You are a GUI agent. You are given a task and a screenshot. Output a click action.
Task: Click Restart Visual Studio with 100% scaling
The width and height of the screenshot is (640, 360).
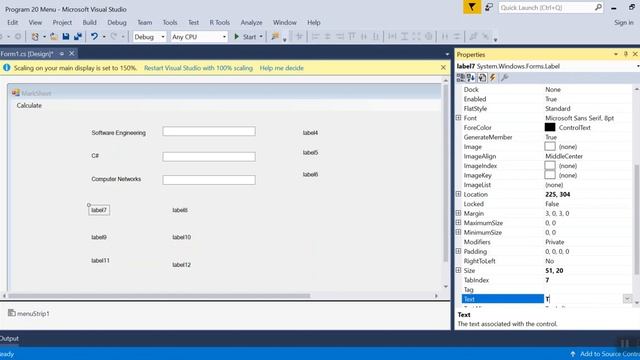pos(198,68)
